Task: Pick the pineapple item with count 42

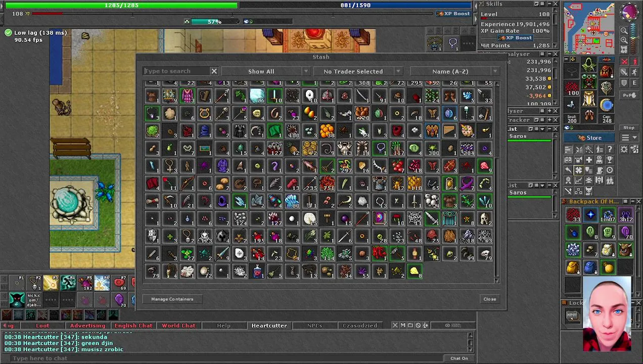Action: [x=292, y=149]
